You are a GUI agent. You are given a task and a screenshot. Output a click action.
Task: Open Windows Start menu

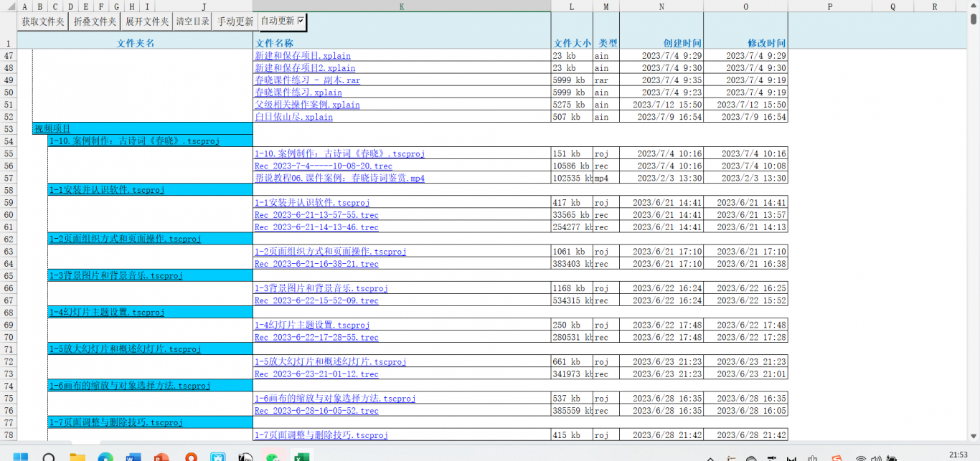coord(21,457)
